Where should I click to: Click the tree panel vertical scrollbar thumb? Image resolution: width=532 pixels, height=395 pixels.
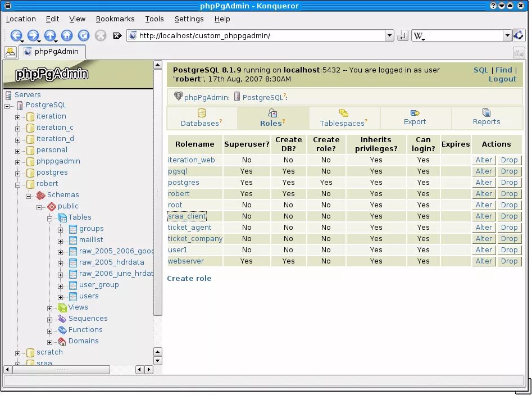click(x=158, y=192)
